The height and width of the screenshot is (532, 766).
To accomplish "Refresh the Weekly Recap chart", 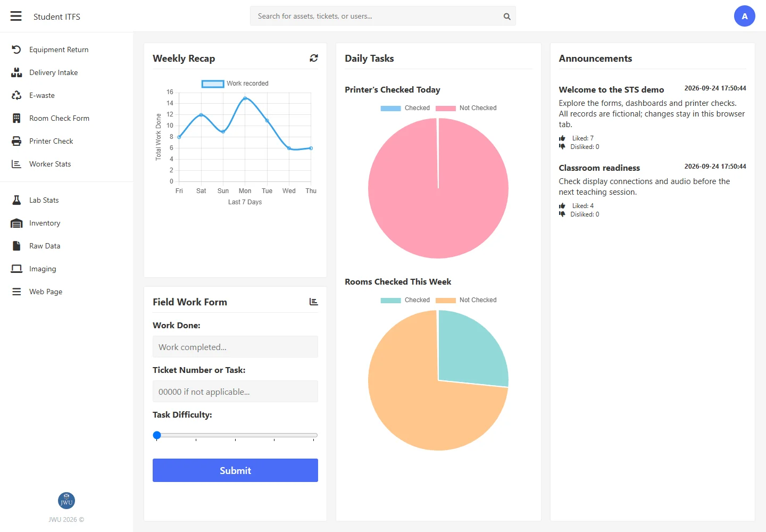I will point(314,58).
